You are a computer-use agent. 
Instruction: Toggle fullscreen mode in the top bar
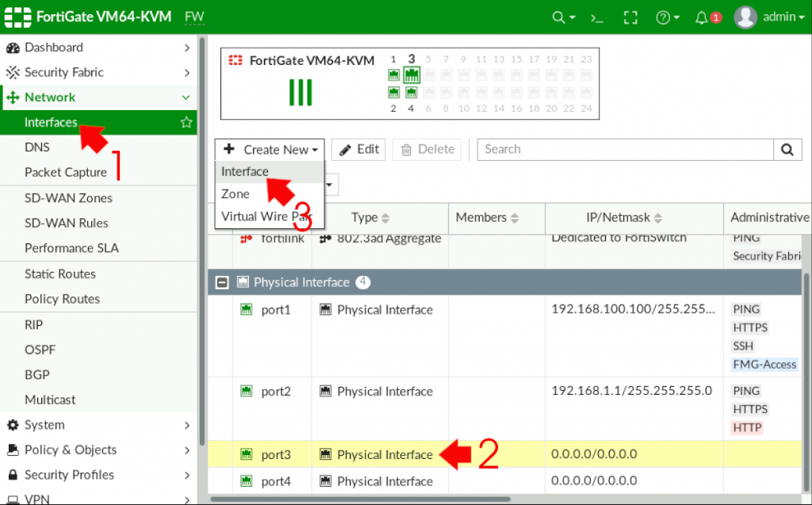(x=630, y=16)
